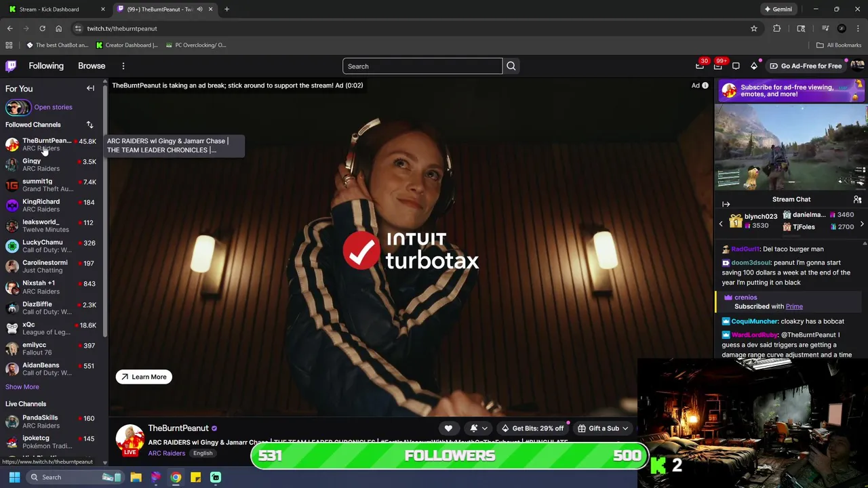Mute the TheBurntPeanut tab audio
This screenshot has width=868, height=488.
pyautogui.click(x=199, y=9)
